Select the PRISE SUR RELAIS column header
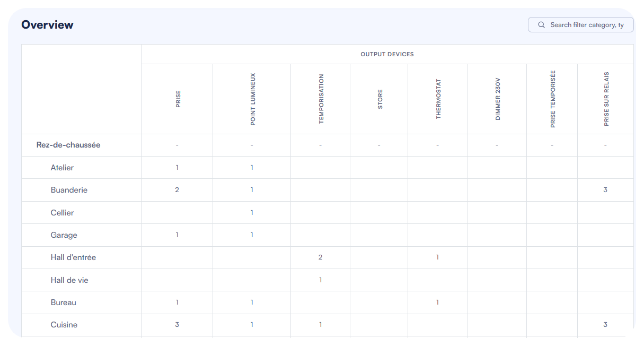This screenshot has height=346, width=644. tap(605, 99)
